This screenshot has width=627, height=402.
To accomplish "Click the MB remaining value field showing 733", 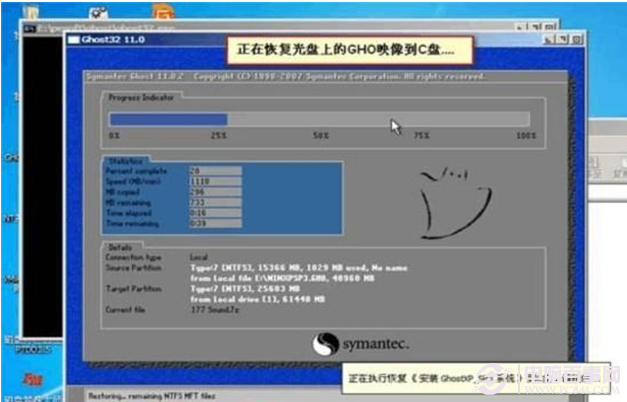I will [216, 202].
